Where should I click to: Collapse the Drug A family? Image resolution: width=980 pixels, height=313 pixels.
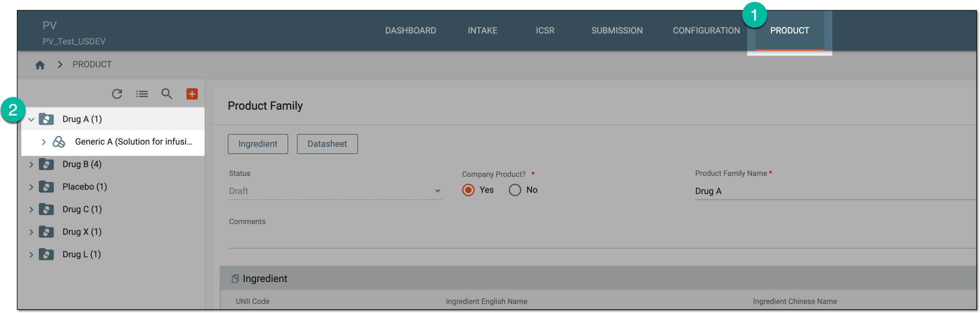click(x=31, y=119)
